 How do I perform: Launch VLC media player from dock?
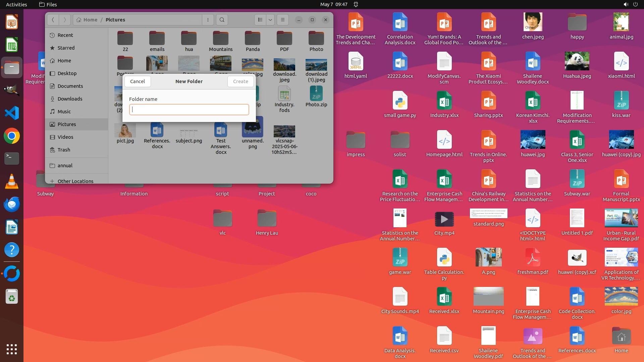pos(12,181)
